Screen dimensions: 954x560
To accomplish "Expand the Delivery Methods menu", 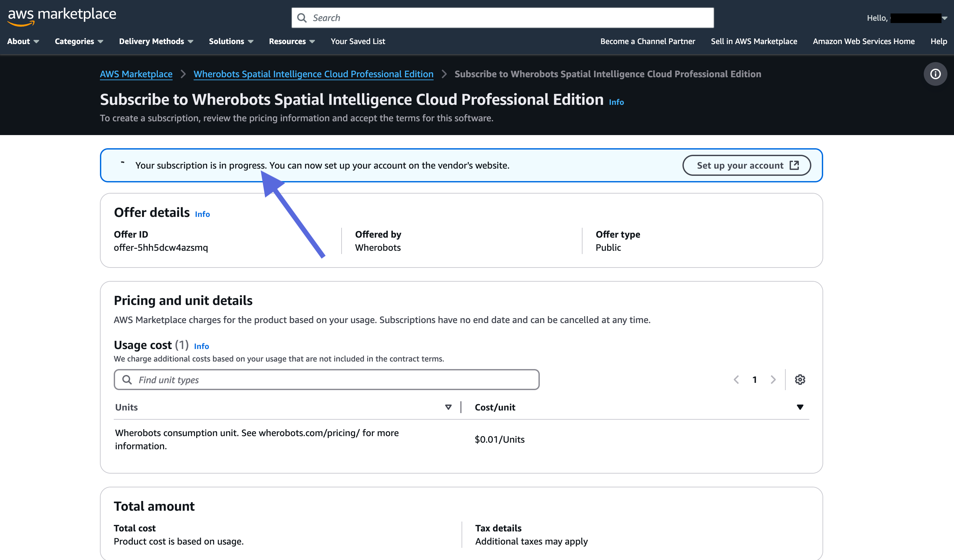I will [156, 41].
